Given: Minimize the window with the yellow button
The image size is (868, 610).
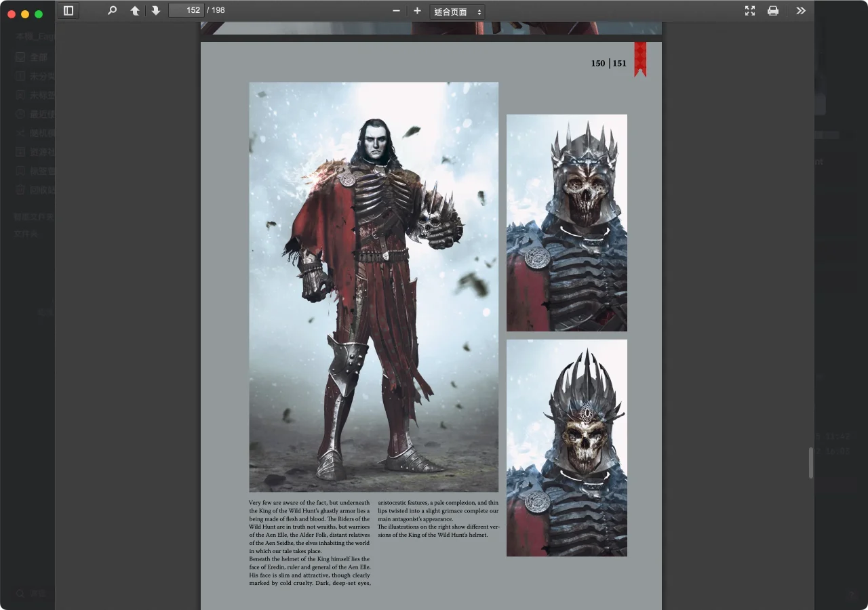Looking at the screenshot, I should tap(25, 14).
